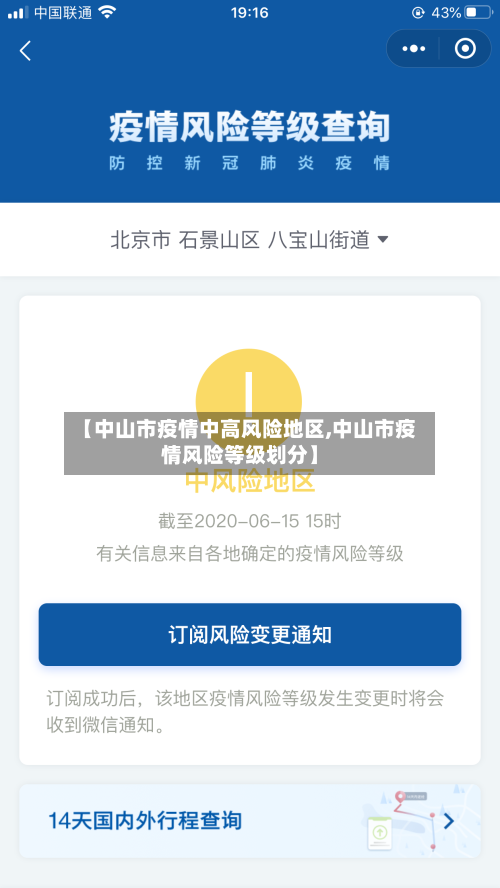Tap the Wi-Fi status icon
Screen dimensions: 500x888
(106, 12)
